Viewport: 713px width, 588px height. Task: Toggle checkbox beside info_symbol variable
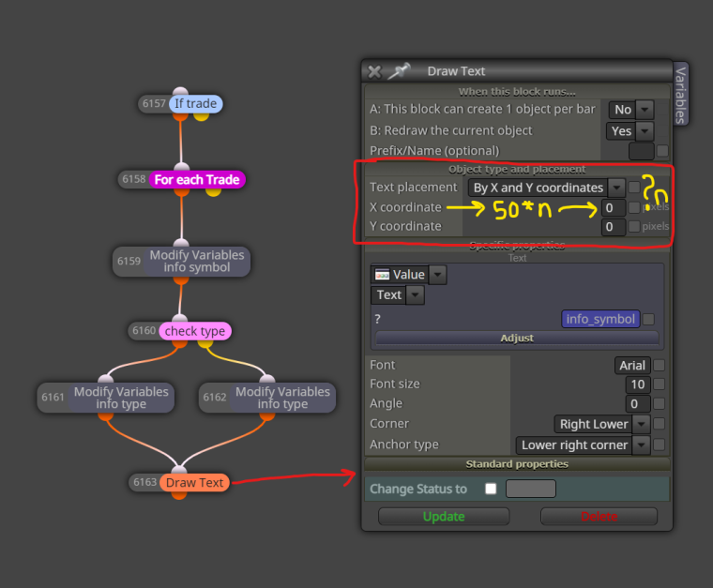pos(649,320)
